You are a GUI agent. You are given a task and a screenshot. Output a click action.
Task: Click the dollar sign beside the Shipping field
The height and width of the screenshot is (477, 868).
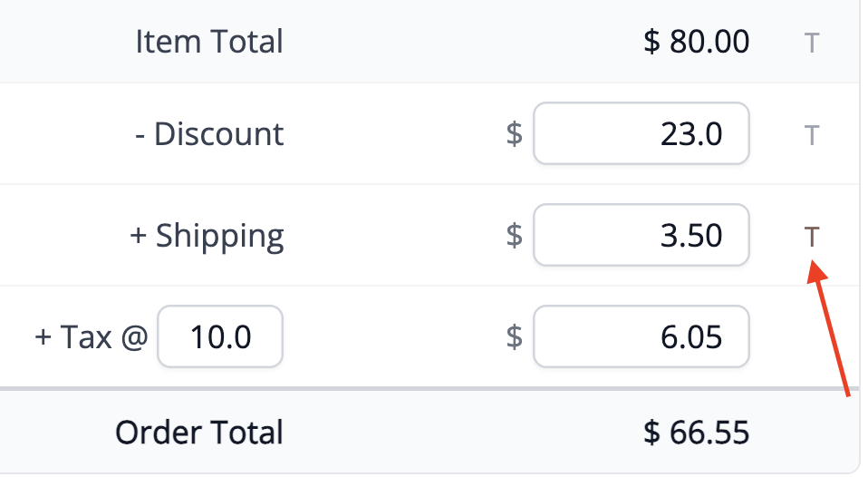515,236
